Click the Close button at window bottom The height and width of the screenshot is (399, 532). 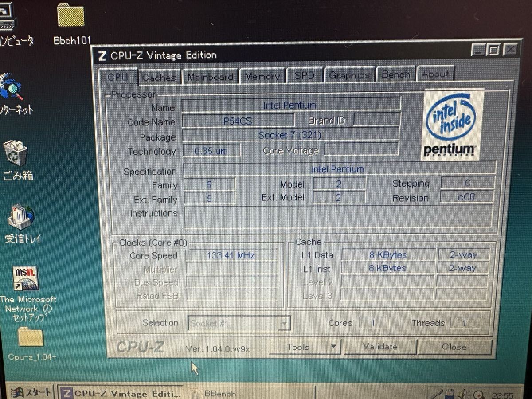(x=454, y=347)
